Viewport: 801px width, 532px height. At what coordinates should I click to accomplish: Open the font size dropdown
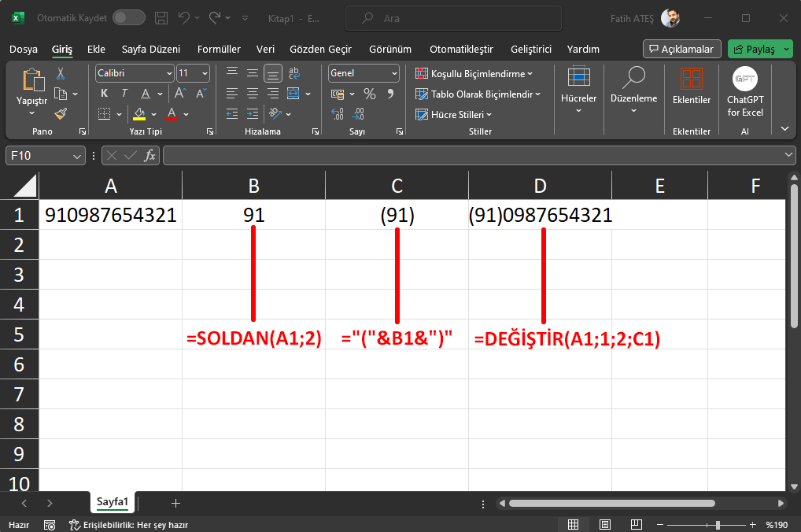203,73
